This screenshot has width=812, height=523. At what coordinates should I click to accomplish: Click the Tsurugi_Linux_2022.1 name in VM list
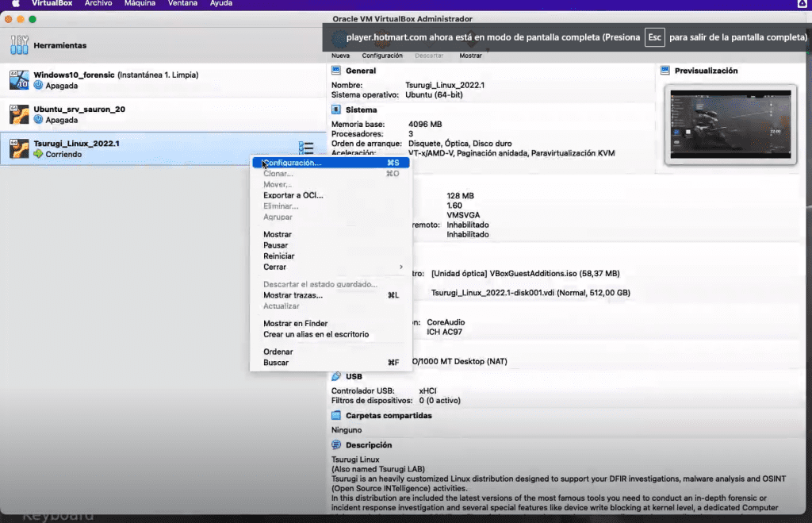77,143
